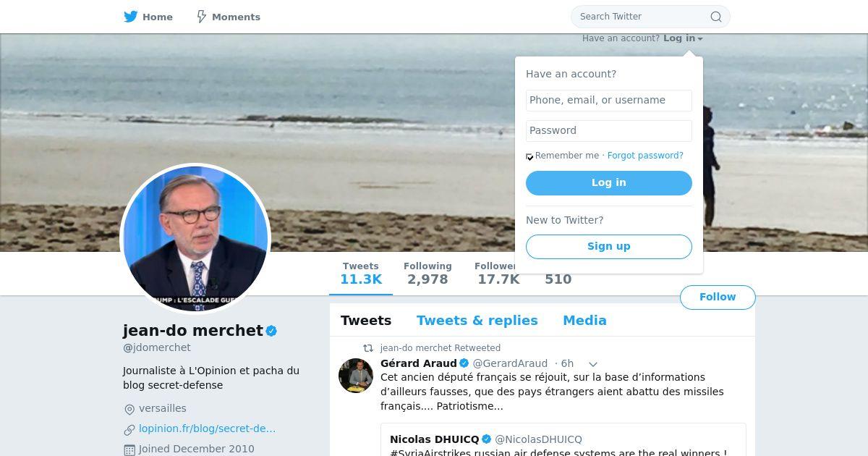The height and width of the screenshot is (456, 868).
Task: Collapse the Log in dropdown caret
Action: click(700, 39)
